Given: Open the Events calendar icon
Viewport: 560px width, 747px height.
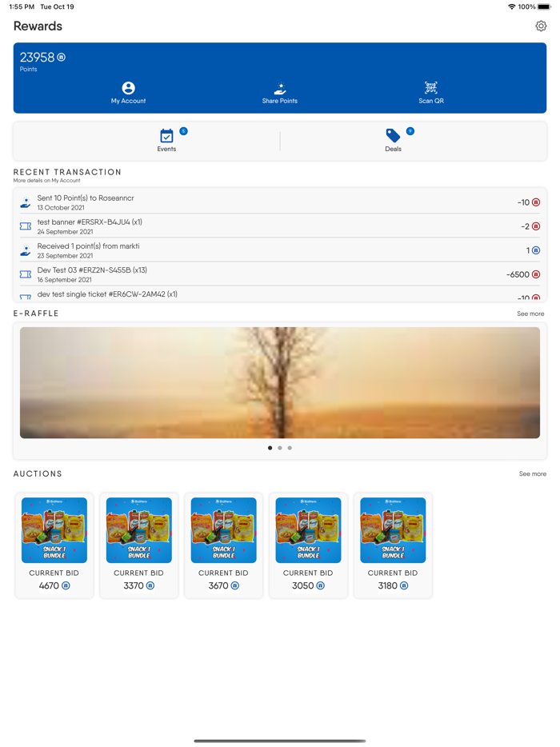Looking at the screenshot, I should coord(166,136).
